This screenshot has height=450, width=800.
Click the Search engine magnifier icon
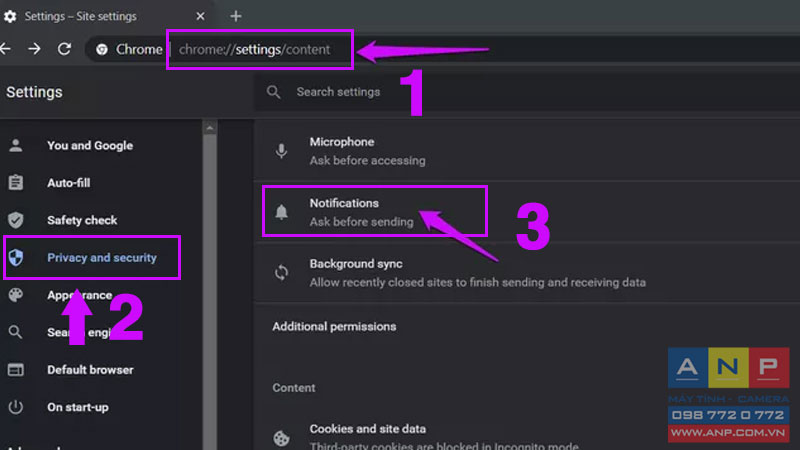[x=15, y=332]
